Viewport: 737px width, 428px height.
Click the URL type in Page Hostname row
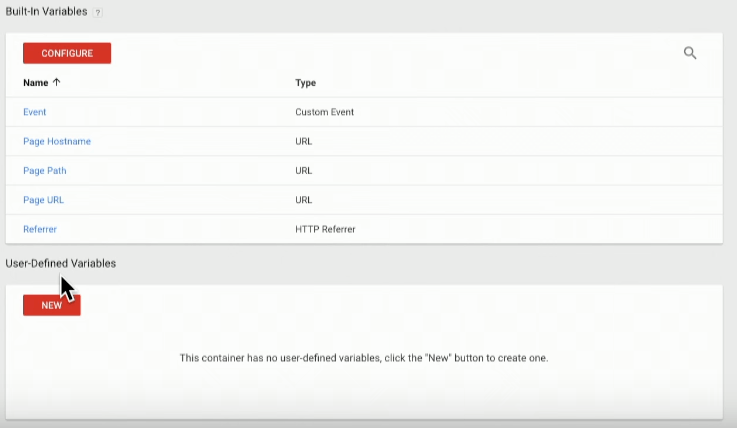[304, 141]
